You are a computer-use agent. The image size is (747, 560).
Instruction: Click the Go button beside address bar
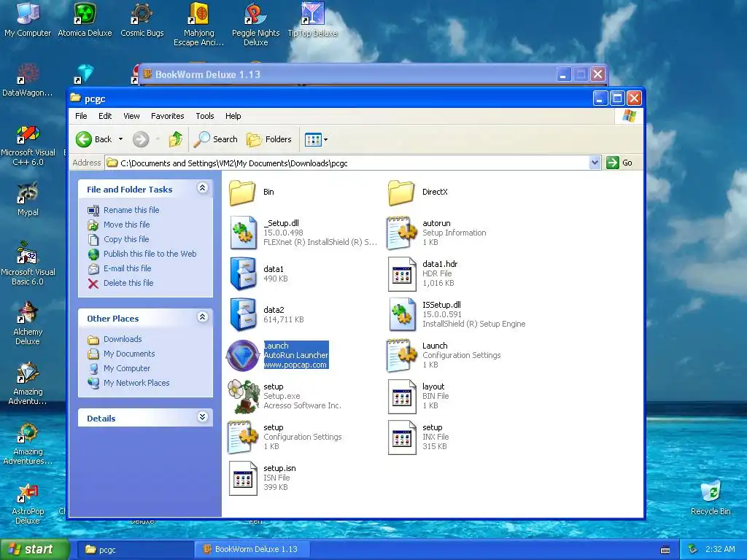coord(619,163)
